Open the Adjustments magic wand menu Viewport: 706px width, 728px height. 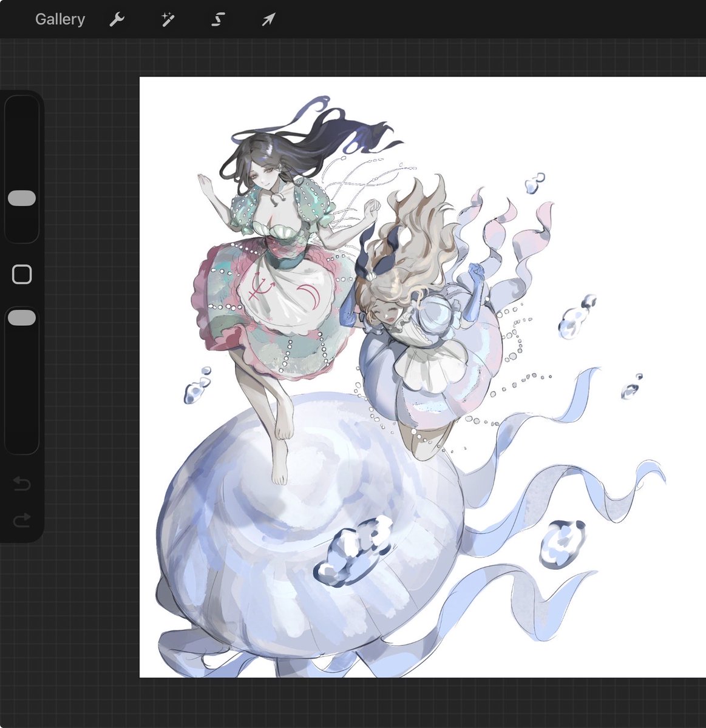click(x=168, y=19)
